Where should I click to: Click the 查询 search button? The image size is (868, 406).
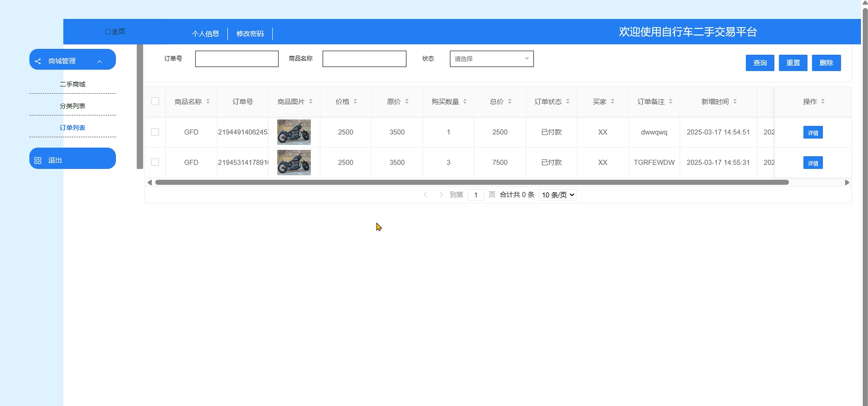759,63
